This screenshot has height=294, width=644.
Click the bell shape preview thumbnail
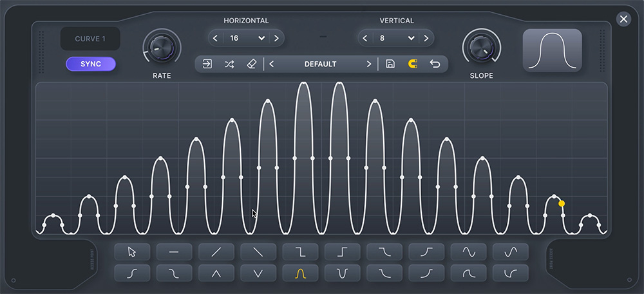pos(552,50)
